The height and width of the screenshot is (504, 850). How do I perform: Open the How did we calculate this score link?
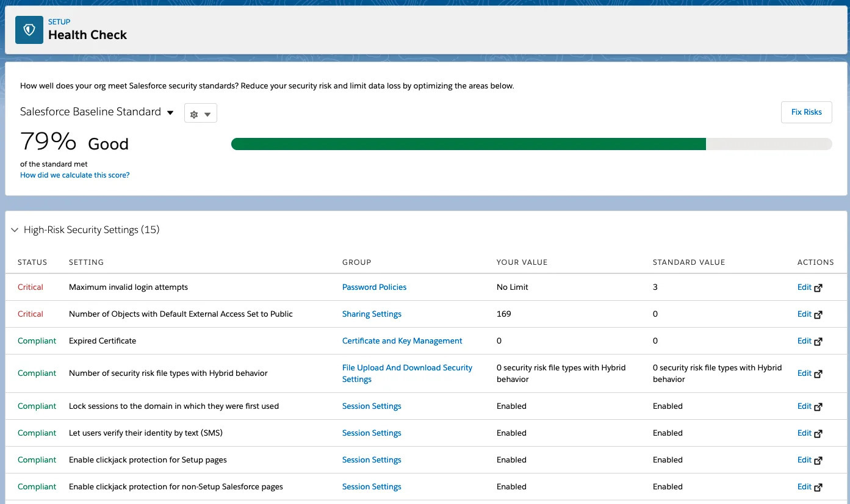point(74,175)
